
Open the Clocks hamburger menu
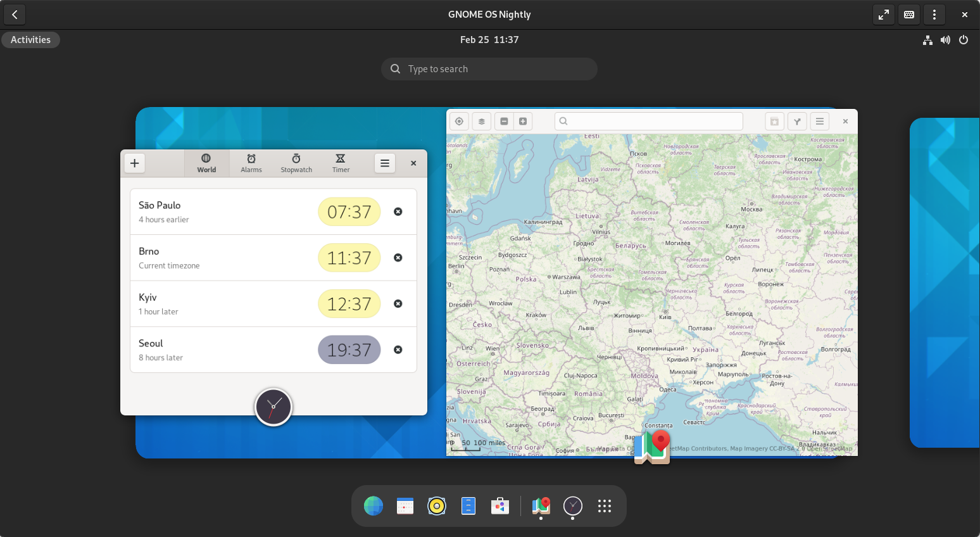tap(384, 163)
